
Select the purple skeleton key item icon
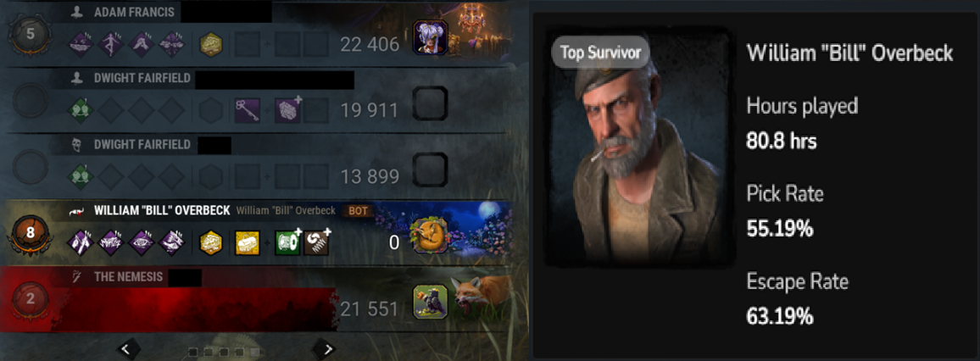coord(248,111)
